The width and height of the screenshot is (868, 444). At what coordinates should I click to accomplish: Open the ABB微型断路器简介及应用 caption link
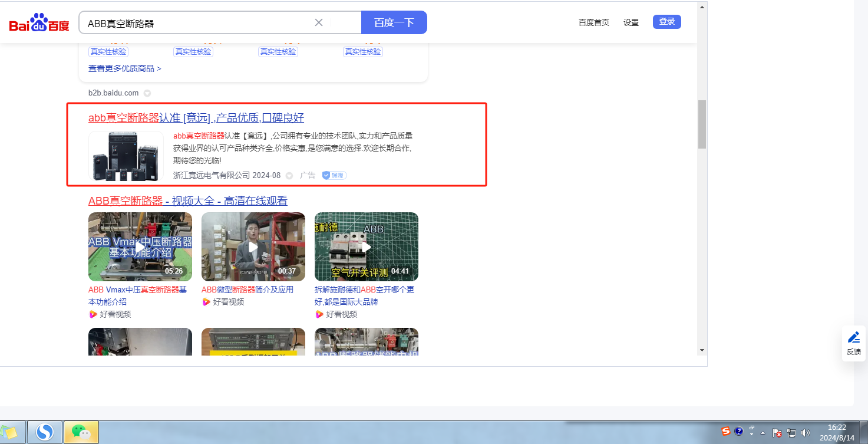coord(247,290)
